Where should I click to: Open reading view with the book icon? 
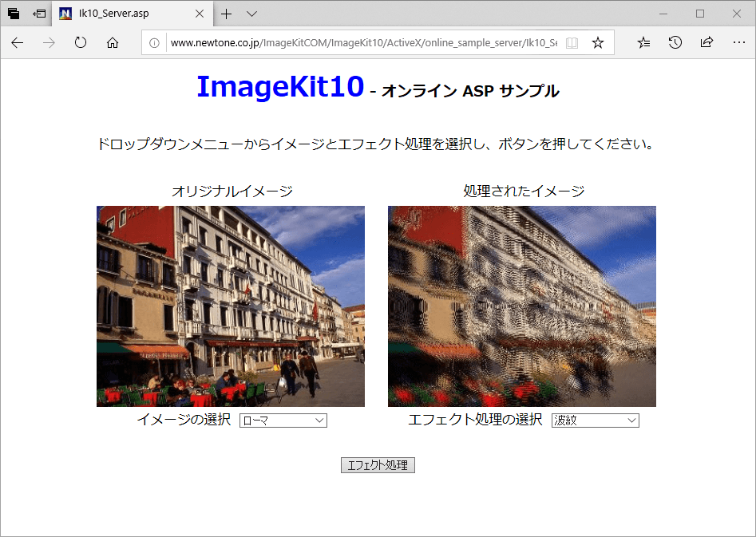click(x=572, y=43)
